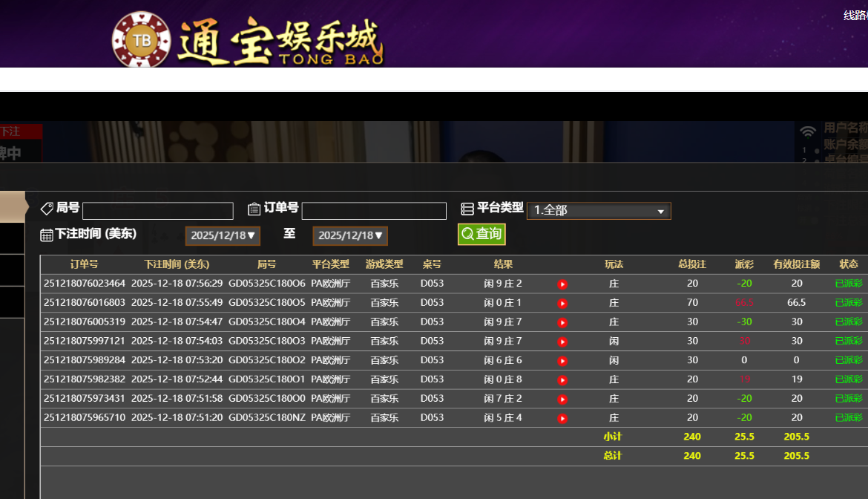Image resolution: width=868 pixels, height=499 pixels.
Task: Click the replay icon for round GD05325C180O4
Action: click(562, 322)
